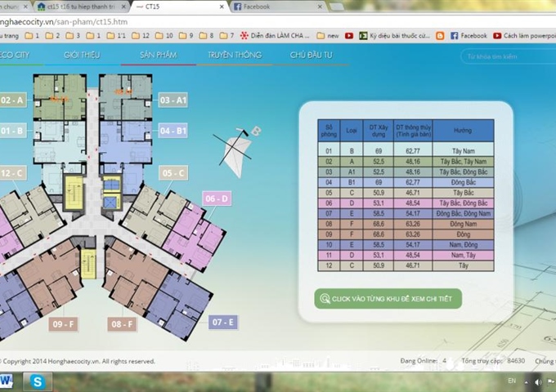
Task: Select apartment label 05 - C
Action: pyautogui.click(x=173, y=173)
